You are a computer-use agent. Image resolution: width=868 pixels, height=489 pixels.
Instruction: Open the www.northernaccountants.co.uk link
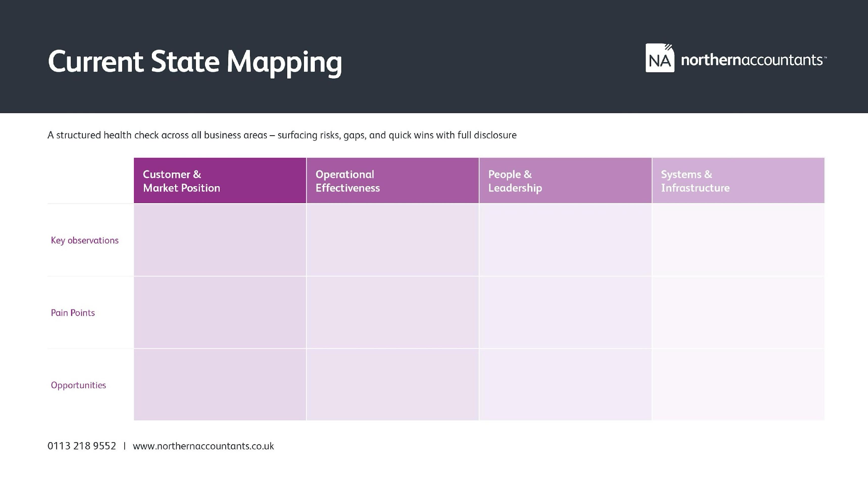(x=203, y=446)
